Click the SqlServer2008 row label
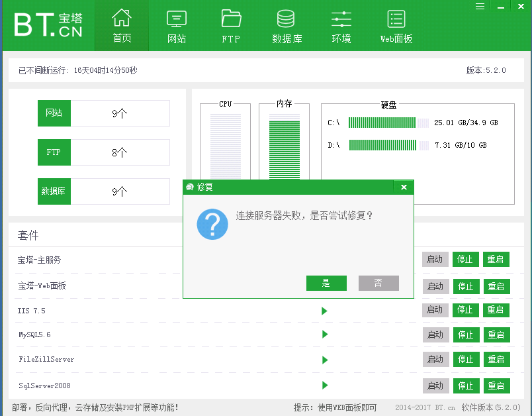The image size is (532, 416). tap(45, 386)
